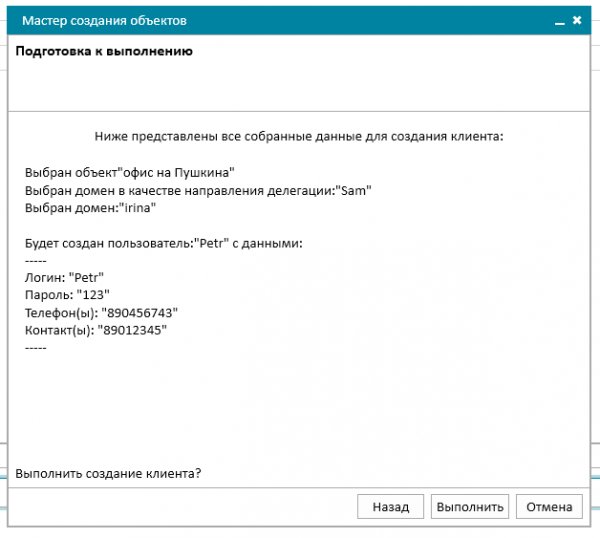Click the Логин Petr line
Image resolution: width=600 pixels, height=538 pixels.
tap(64, 277)
